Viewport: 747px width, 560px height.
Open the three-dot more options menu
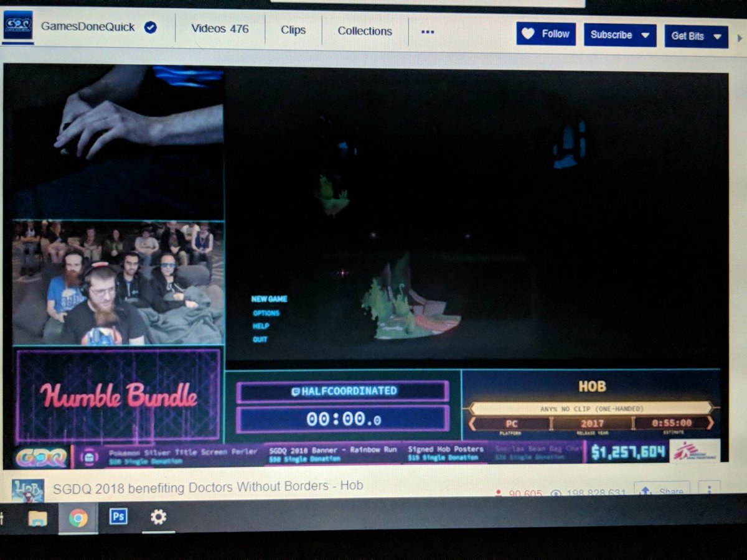428,32
